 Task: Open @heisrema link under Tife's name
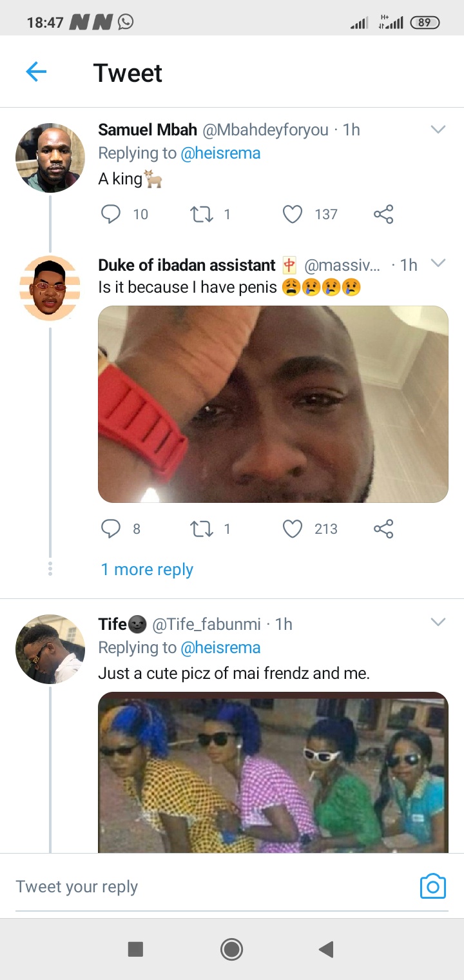220,647
